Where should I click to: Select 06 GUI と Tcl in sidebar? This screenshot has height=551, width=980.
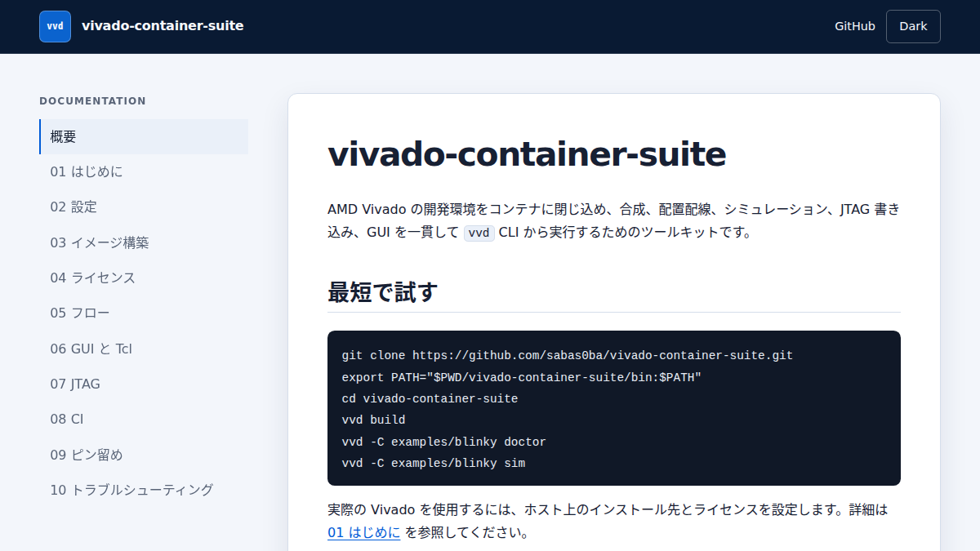144,349
